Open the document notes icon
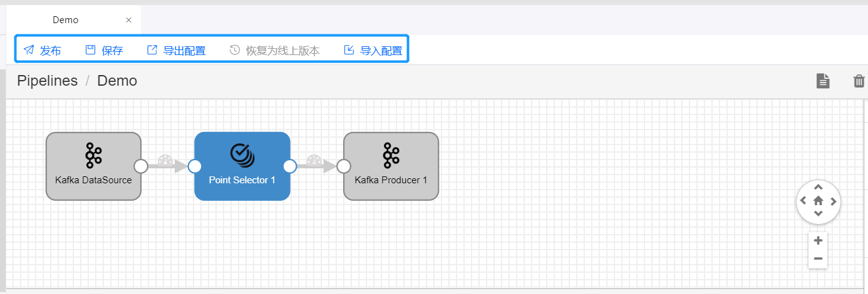Screen dimensions: 868x294 tap(823, 81)
